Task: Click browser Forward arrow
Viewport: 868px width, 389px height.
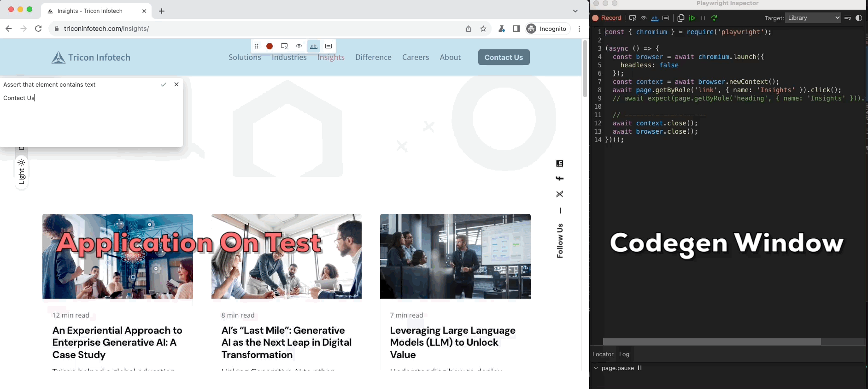Action: coord(23,29)
